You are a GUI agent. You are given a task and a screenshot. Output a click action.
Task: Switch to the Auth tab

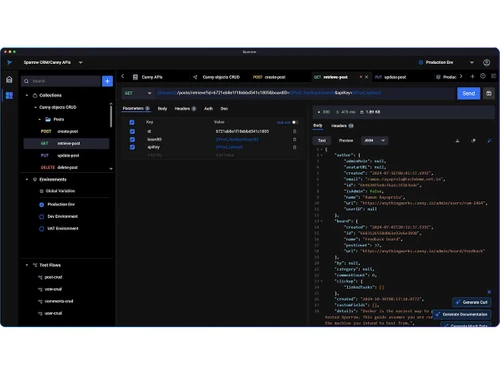click(x=208, y=109)
